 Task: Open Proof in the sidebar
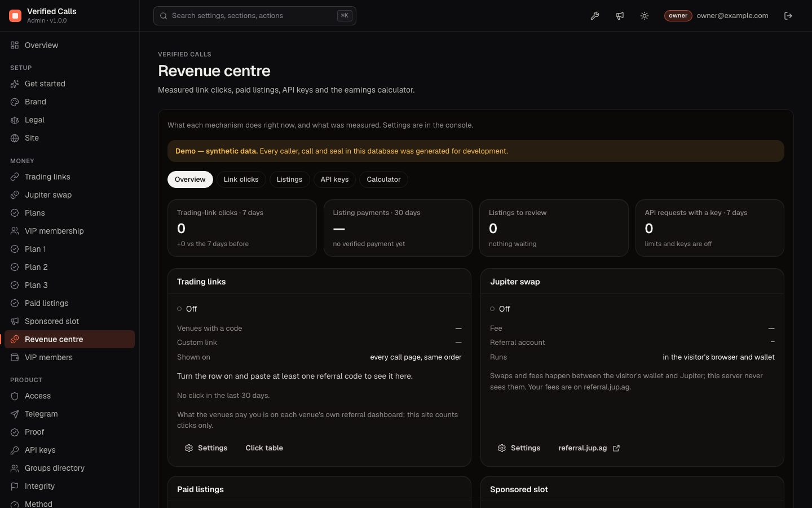70,432
